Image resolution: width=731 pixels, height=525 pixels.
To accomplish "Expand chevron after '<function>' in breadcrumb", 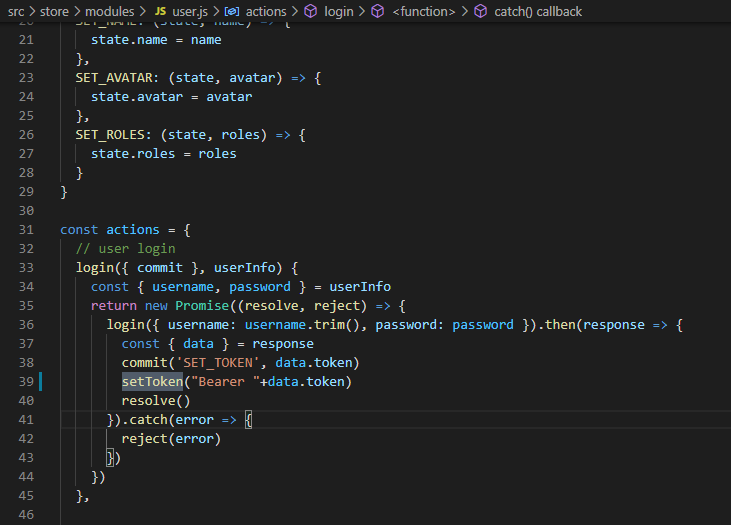I will click(464, 11).
